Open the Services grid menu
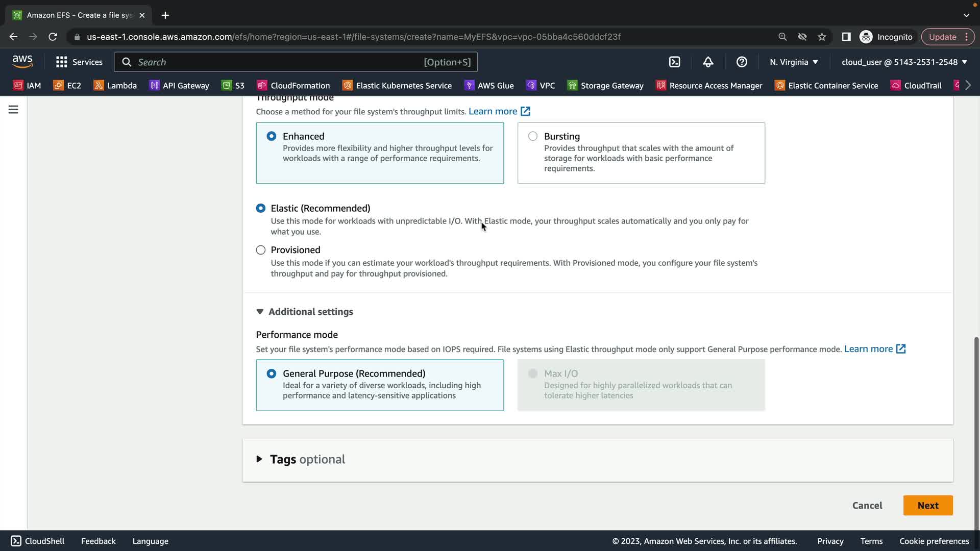This screenshot has width=980, height=551. pyautogui.click(x=79, y=62)
